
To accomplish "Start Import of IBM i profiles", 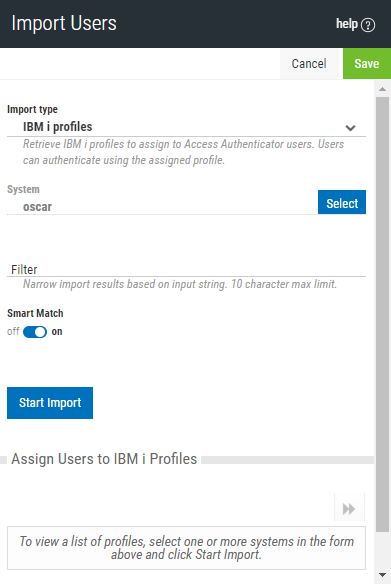I will click(50, 403).
